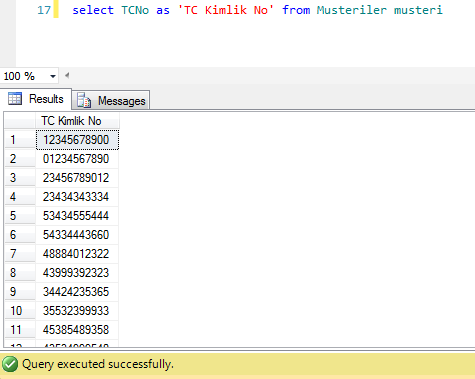Click the horizontal scroll left arrow
Image resolution: width=475 pixels, height=379 pixels.
(67, 76)
